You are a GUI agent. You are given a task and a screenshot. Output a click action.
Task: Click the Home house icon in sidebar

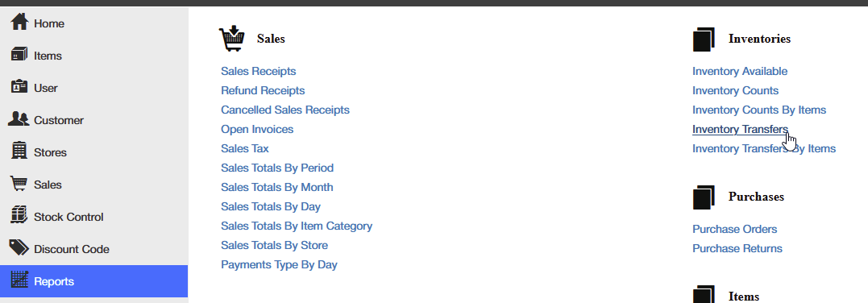click(x=19, y=23)
